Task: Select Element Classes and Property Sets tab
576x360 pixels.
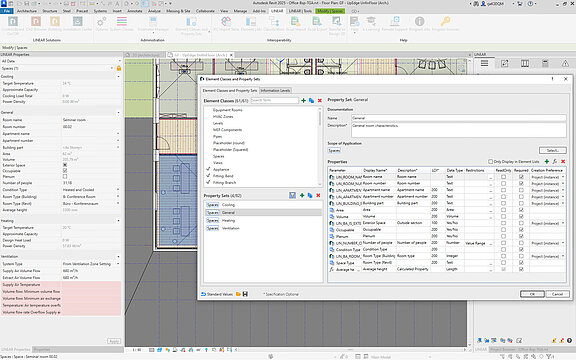Action: click(x=230, y=90)
